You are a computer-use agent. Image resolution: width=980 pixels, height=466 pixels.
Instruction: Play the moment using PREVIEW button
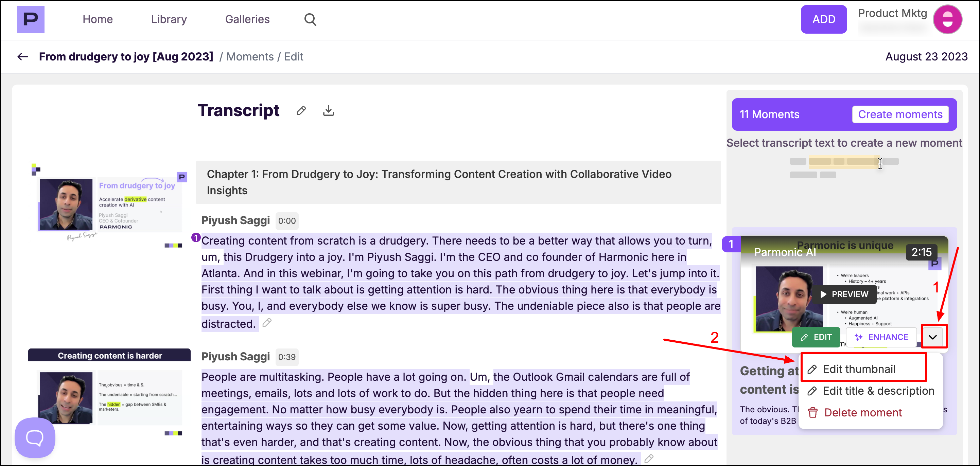(x=844, y=294)
